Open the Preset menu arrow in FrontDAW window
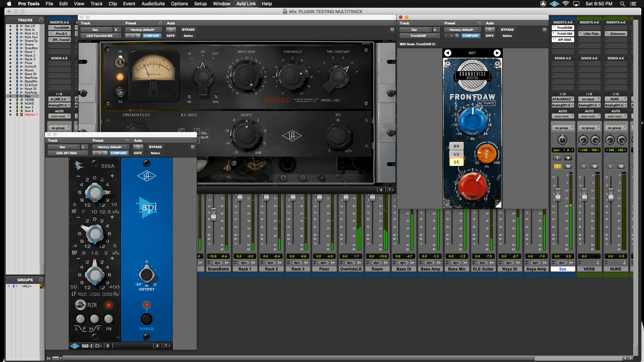644x362 pixels. pyautogui.click(x=479, y=23)
